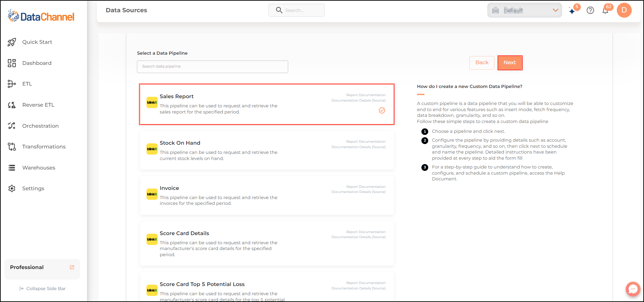Image resolution: width=644 pixels, height=302 pixels.
Task: Click 'Choose a pipeline and click next.' step
Action: pos(468,131)
